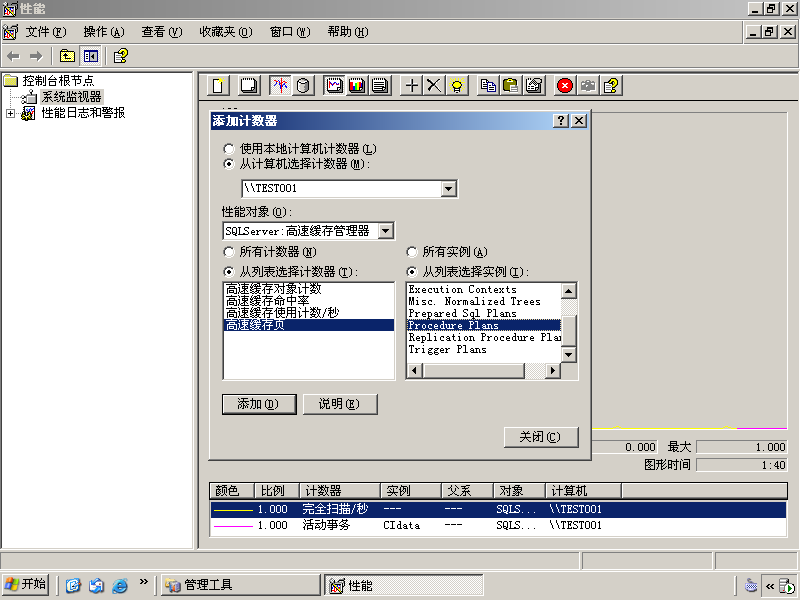
Task: Click the 计数器 column header
Action: click(x=340, y=491)
